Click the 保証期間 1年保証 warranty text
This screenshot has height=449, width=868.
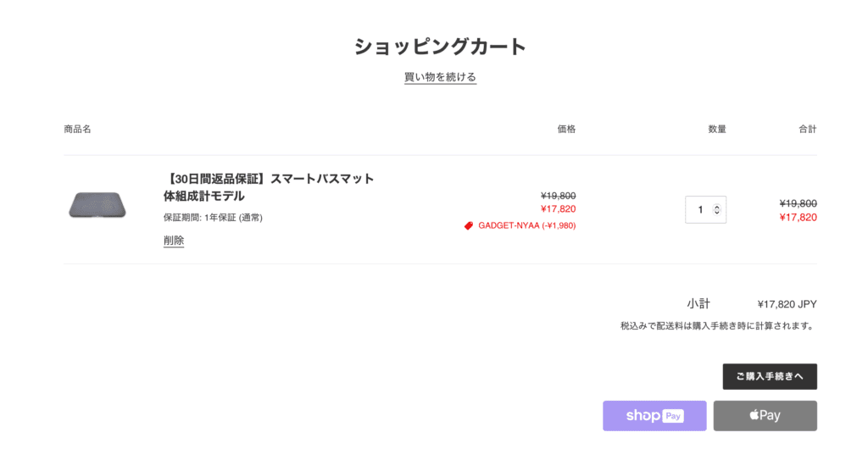pyautogui.click(x=213, y=218)
